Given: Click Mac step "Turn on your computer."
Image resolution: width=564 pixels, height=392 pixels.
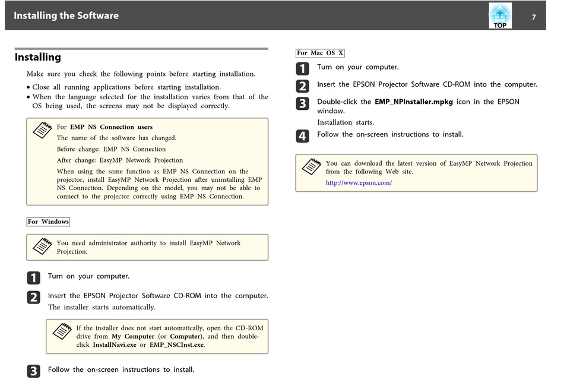Looking at the screenshot, I should pos(358,67).
